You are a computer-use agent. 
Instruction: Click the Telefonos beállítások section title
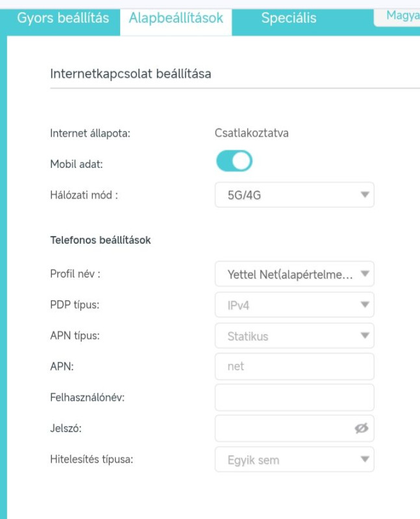pyautogui.click(x=101, y=240)
